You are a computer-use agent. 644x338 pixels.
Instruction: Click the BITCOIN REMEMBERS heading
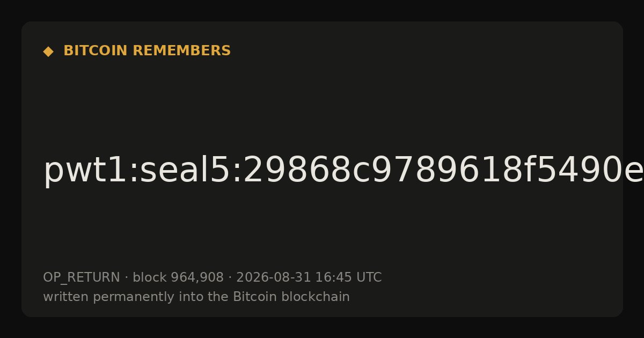[147, 51]
